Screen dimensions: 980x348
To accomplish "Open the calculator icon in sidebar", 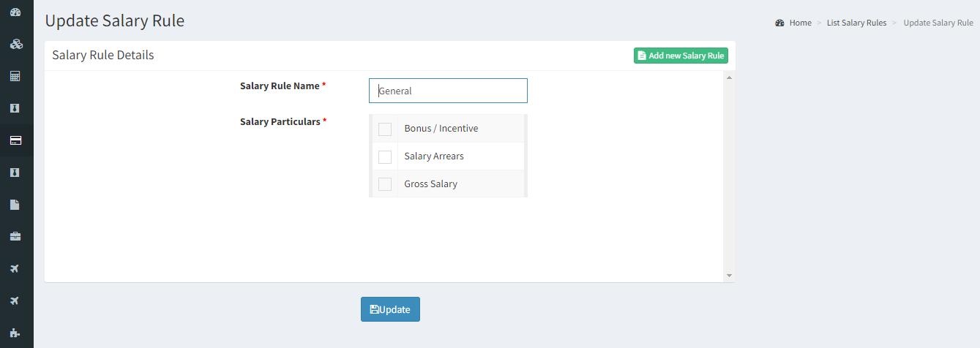I will pyautogui.click(x=15, y=76).
